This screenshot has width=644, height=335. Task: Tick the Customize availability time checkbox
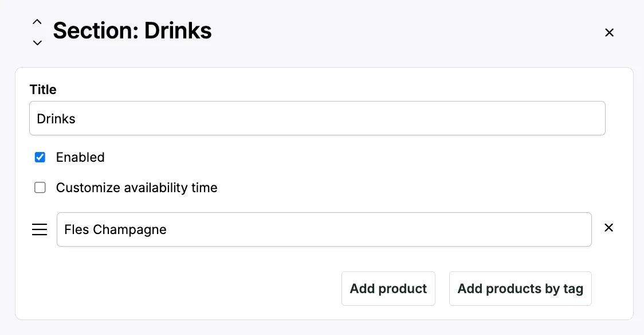click(40, 188)
